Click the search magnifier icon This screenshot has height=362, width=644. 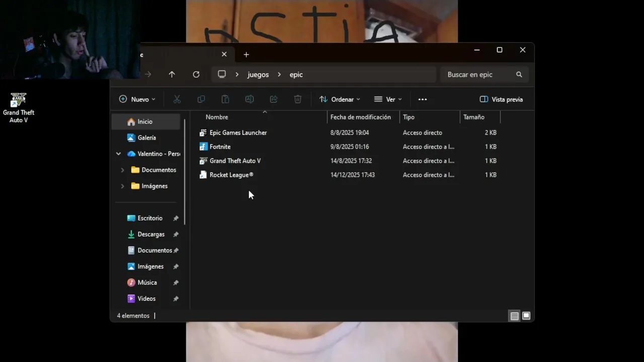pos(519,74)
